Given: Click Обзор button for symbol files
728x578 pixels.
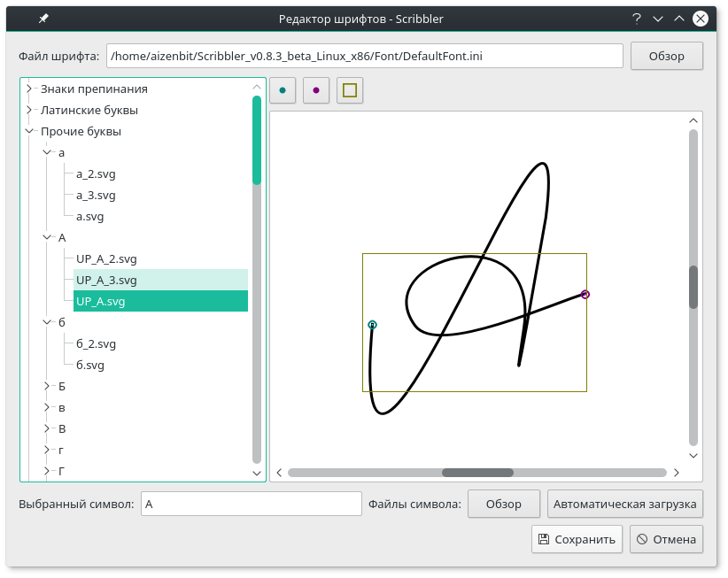Looking at the screenshot, I should click(x=504, y=504).
